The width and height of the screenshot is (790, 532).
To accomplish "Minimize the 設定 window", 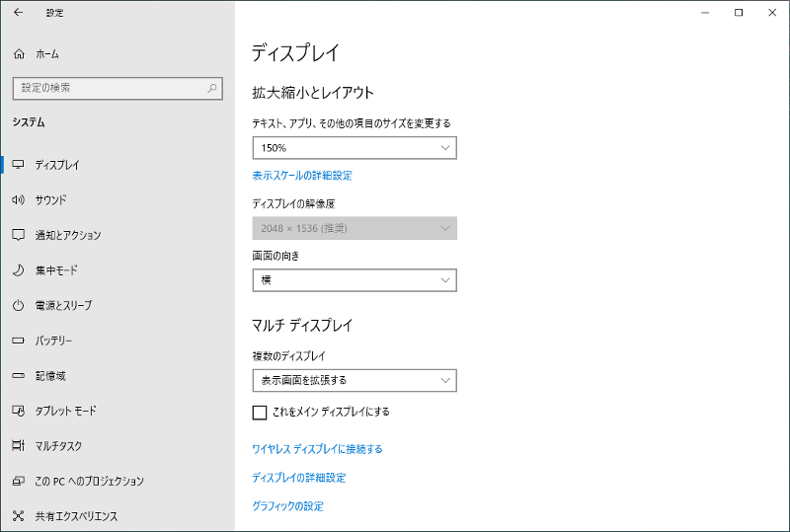I will click(705, 13).
